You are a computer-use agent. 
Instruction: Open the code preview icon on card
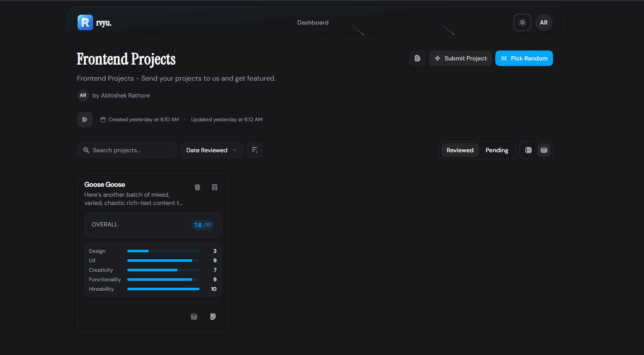tap(194, 317)
